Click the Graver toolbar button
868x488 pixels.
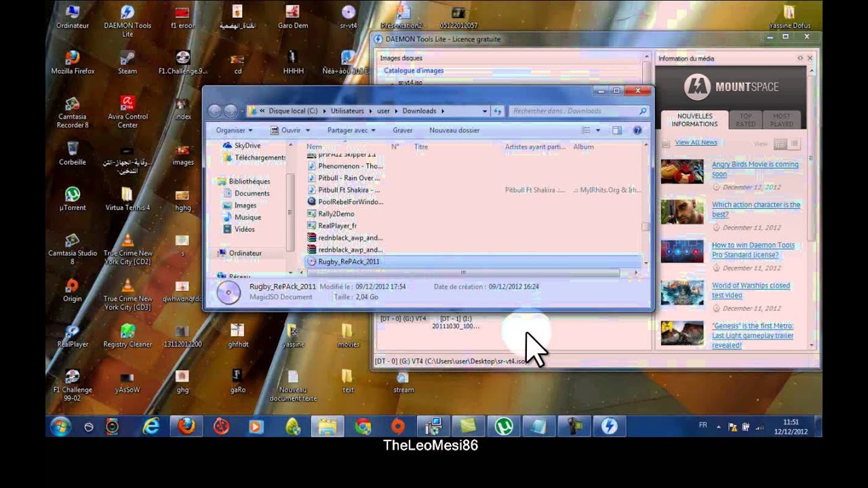[402, 130]
